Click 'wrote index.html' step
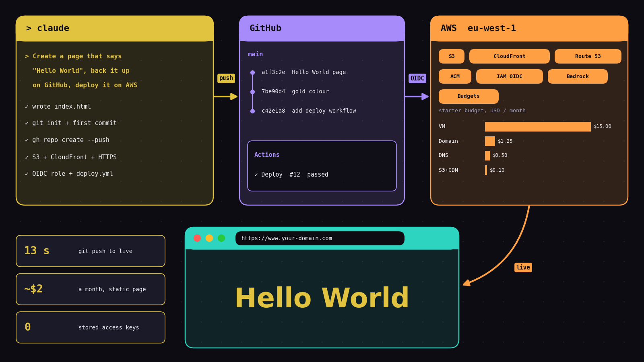The height and width of the screenshot is (362, 644). pyautogui.click(x=58, y=107)
